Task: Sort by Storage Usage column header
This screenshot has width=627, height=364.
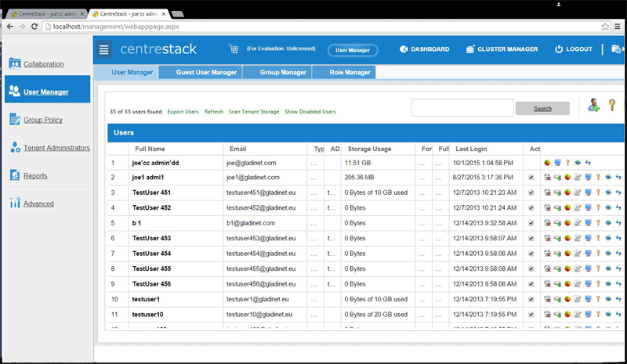Action: [369, 149]
